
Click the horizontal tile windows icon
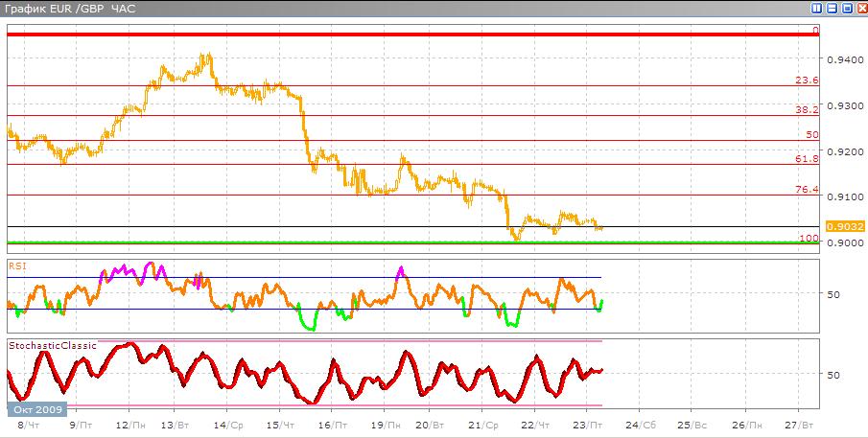(832, 9)
